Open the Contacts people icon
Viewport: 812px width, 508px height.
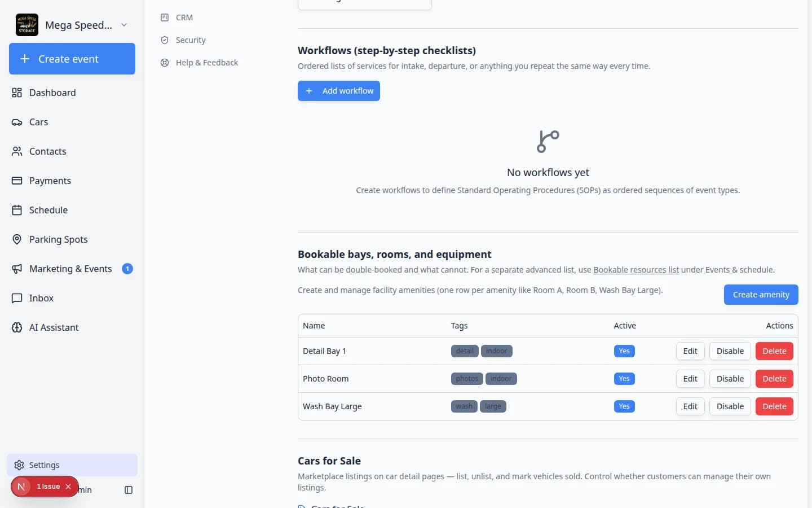(17, 151)
